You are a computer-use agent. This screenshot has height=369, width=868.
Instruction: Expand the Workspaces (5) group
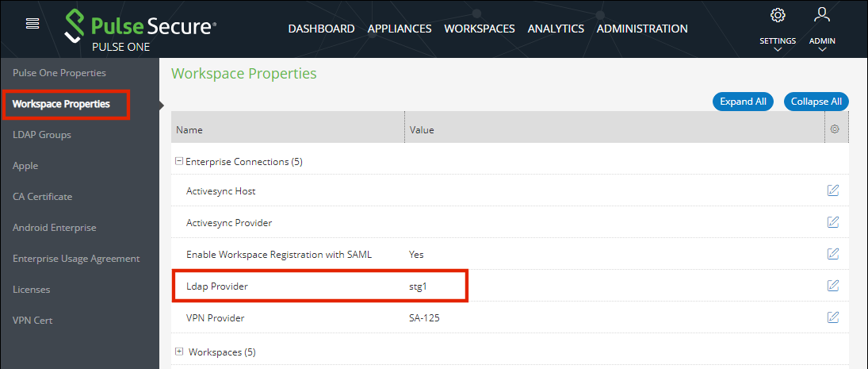point(179,352)
